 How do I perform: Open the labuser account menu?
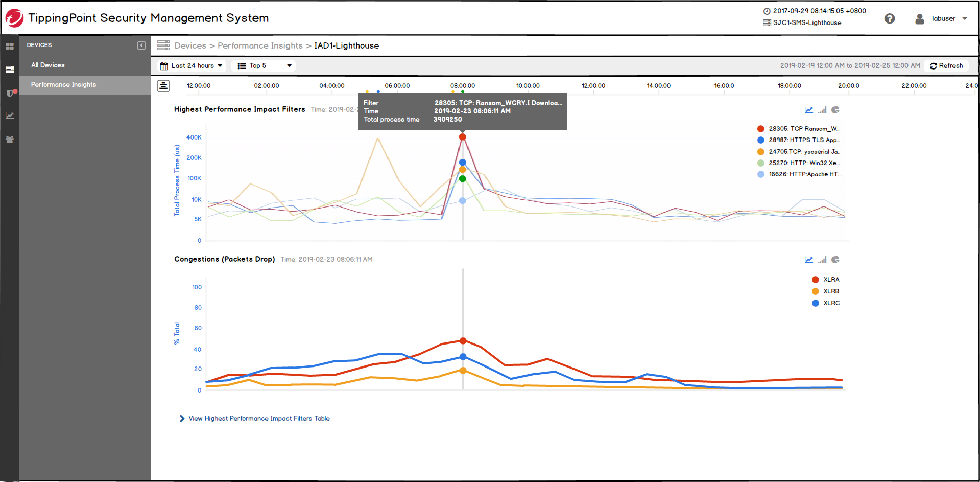pos(949,18)
